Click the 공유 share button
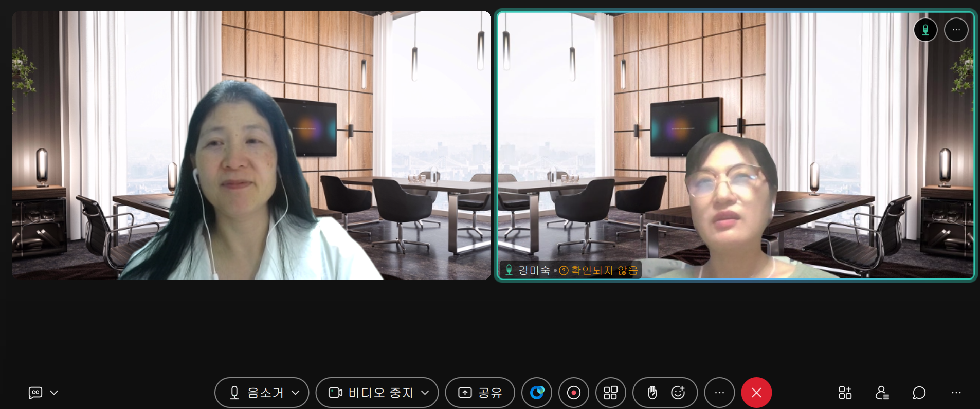Screen dimensions: 980x409 coord(480,393)
